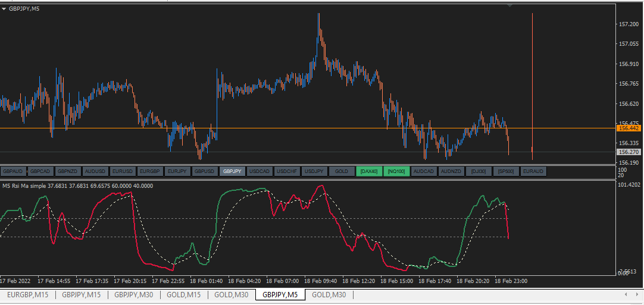
Task: Load EURJPY via symbol button
Action: point(177,171)
